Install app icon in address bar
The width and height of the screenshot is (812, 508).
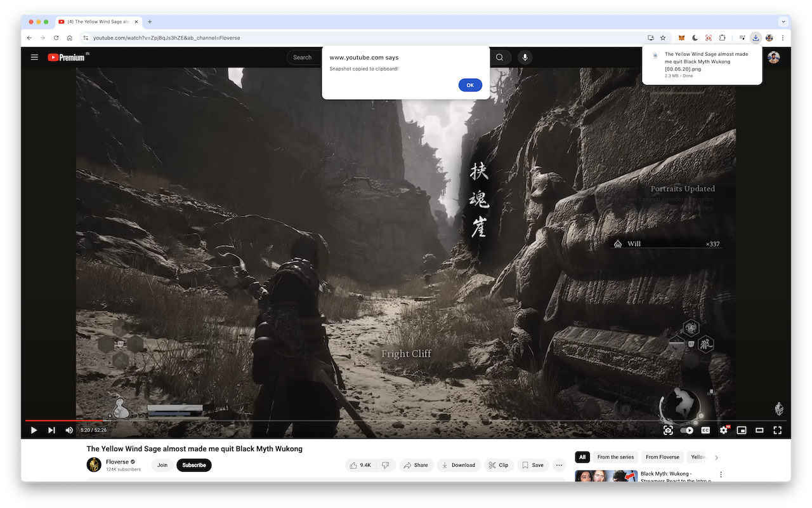(650, 37)
